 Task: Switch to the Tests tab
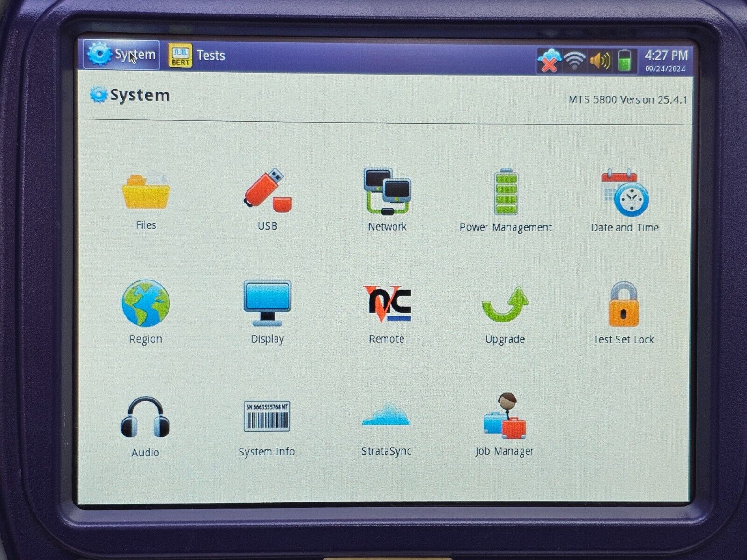[197, 56]
